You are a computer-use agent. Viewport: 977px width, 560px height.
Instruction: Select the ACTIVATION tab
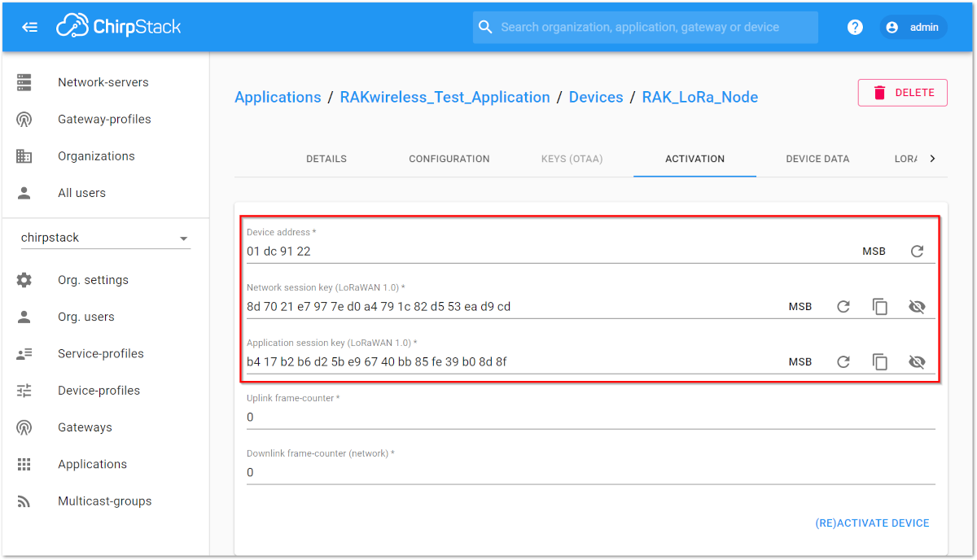[x=694, y=159]
